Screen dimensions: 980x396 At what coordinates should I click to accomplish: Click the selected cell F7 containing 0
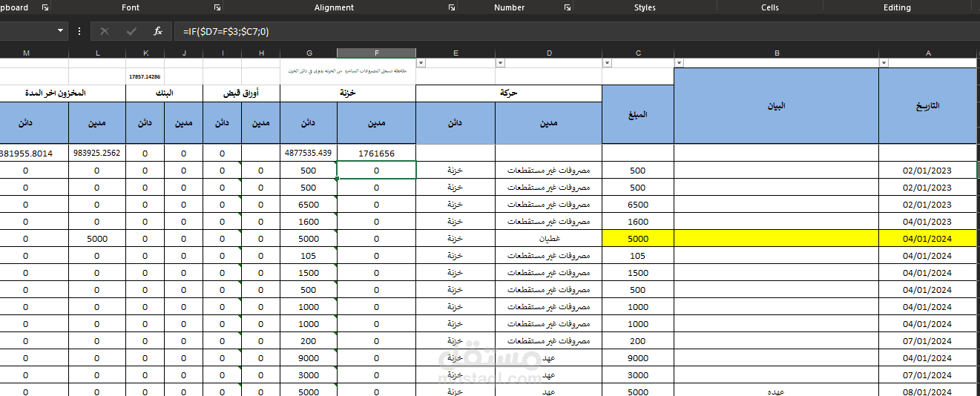point(377,171)
